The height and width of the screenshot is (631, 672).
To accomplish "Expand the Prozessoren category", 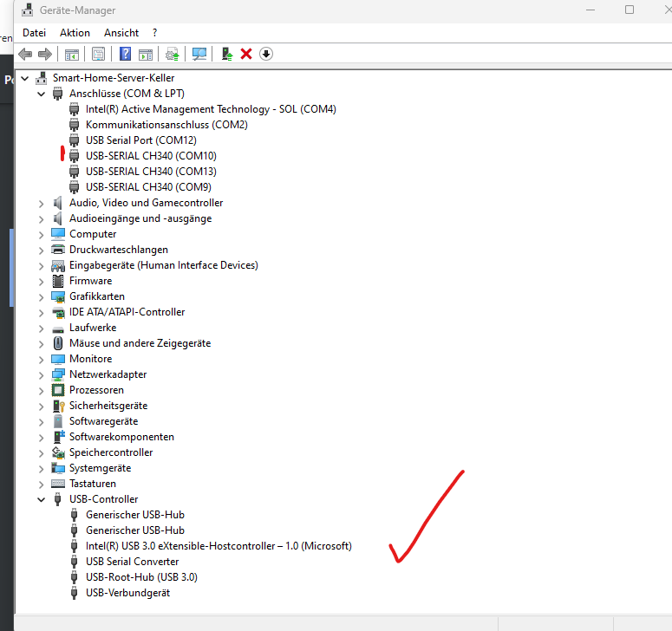I will 41,391.
